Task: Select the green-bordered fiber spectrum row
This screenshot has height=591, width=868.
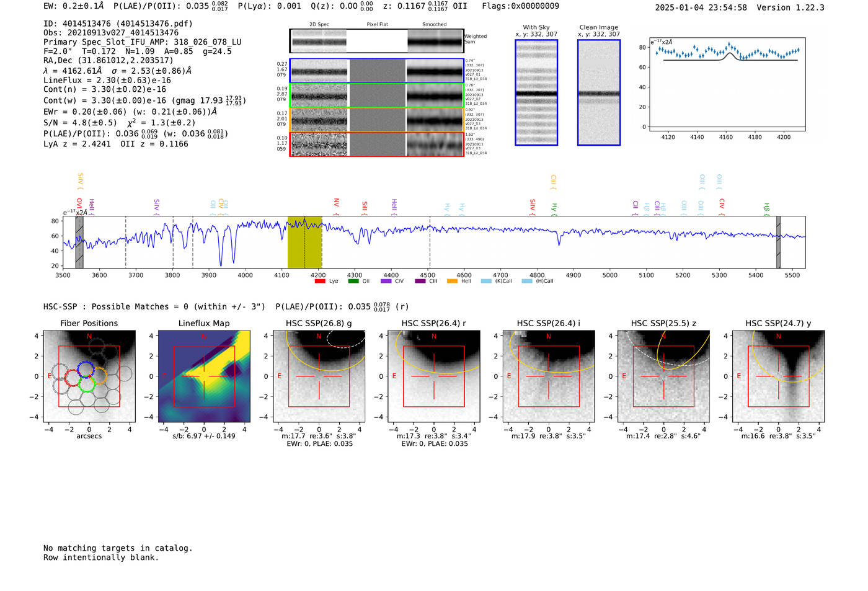Action: point(376,96)
